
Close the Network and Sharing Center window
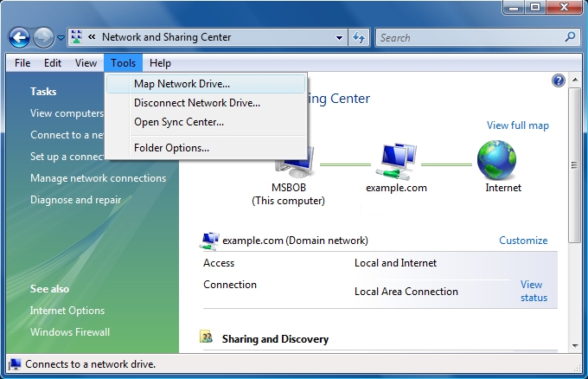click(x=565, y=7)
